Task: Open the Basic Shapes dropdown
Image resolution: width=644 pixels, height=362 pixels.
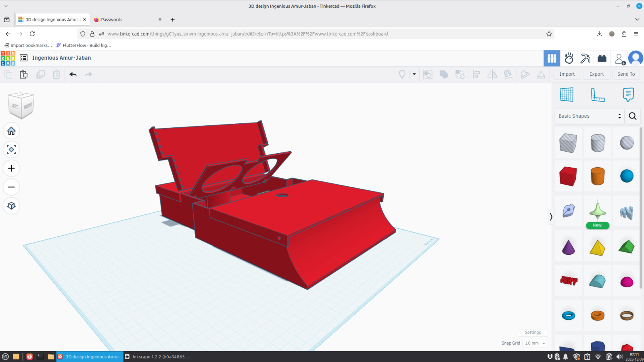Action: pyautogui.click(x=589, y=116)
